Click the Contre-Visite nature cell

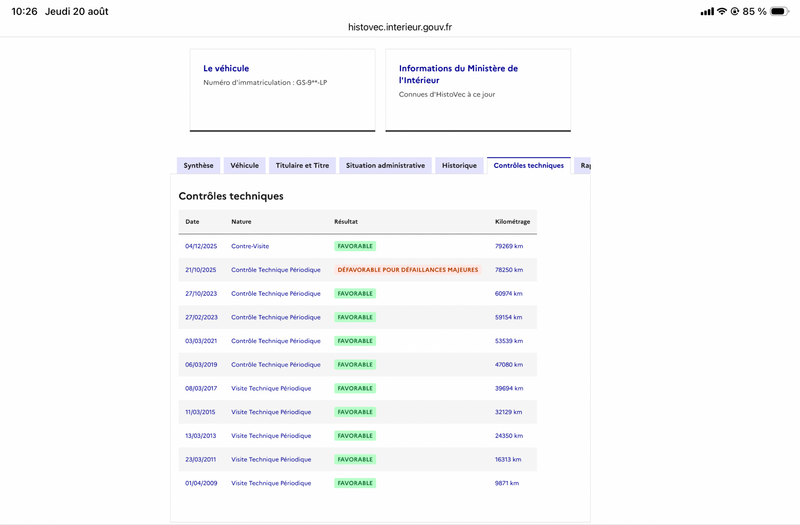coord(250,246)
